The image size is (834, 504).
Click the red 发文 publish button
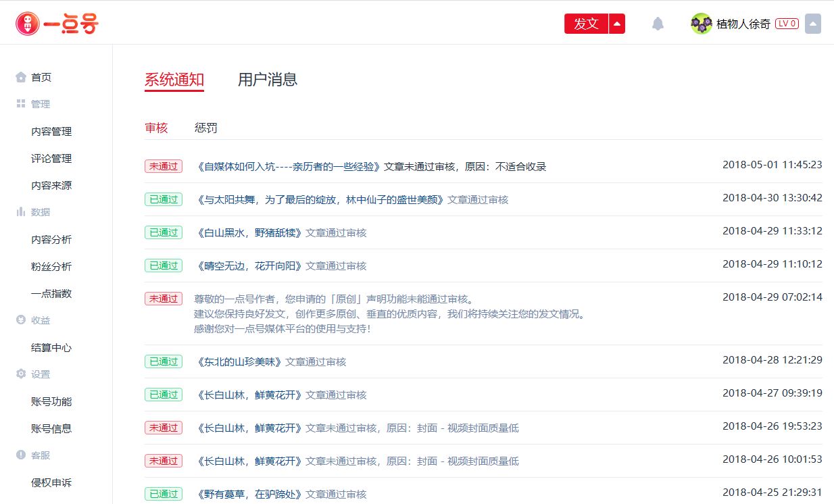click(x=585, y=22)
